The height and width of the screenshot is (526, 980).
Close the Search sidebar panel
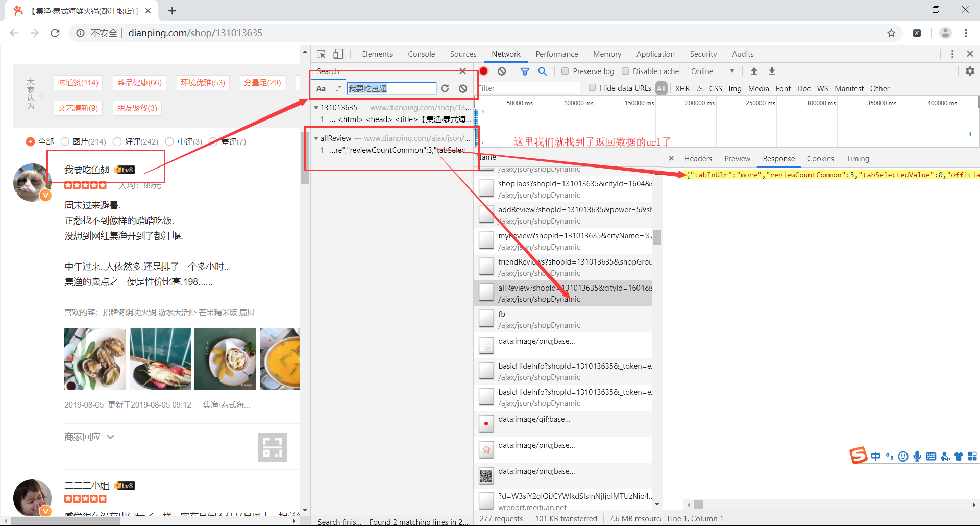point(462,71)
